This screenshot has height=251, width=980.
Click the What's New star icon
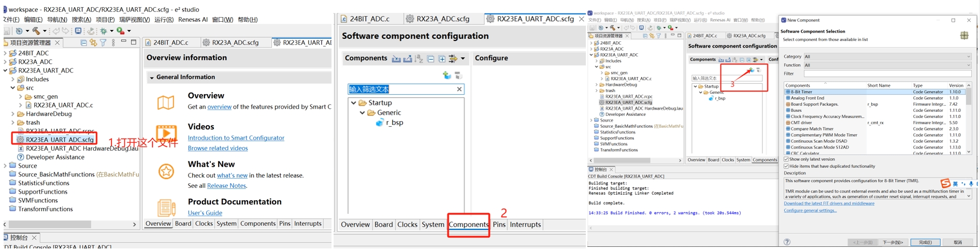[166, 171]
